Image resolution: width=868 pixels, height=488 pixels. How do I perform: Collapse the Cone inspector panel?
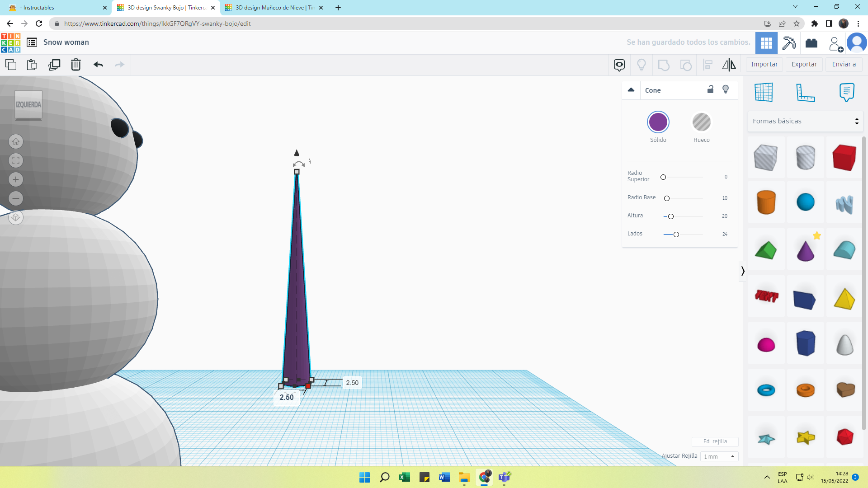point(631,90)
